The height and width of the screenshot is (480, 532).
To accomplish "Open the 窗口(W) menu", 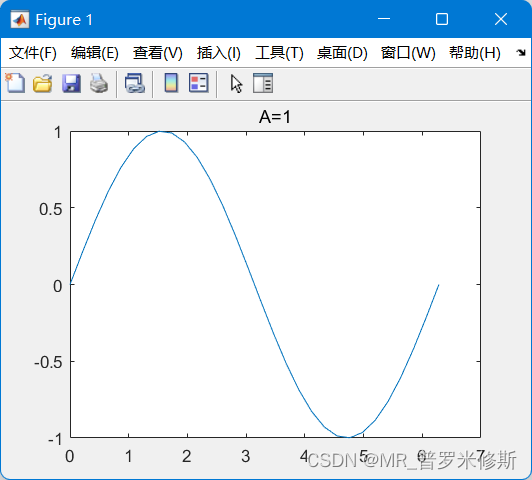I will pos(408,53).
